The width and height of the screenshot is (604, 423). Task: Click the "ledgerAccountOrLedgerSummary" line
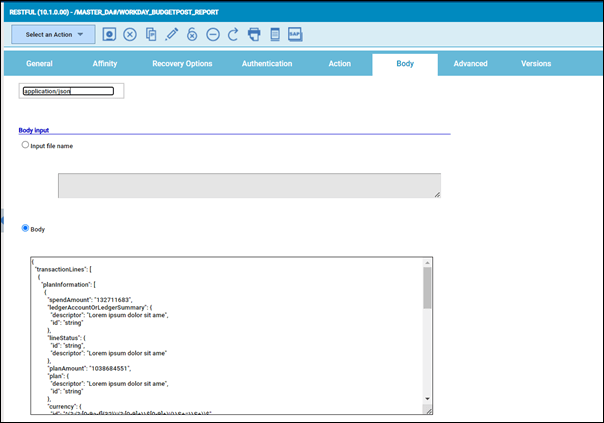click(100, 307)
